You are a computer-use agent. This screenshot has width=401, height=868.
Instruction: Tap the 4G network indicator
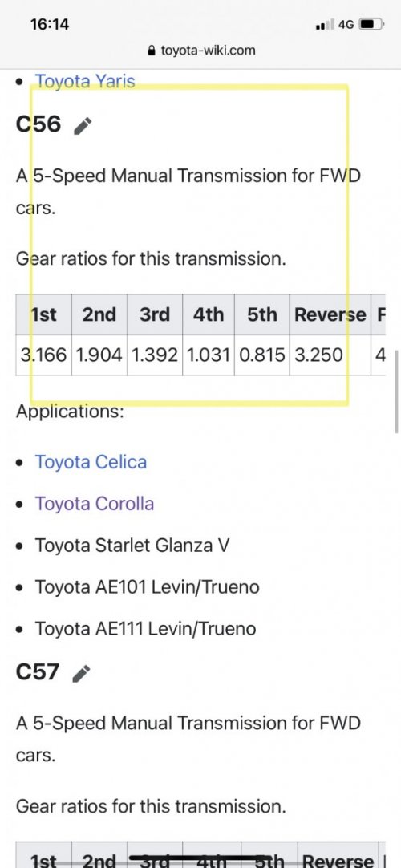[x=346, y=24]
